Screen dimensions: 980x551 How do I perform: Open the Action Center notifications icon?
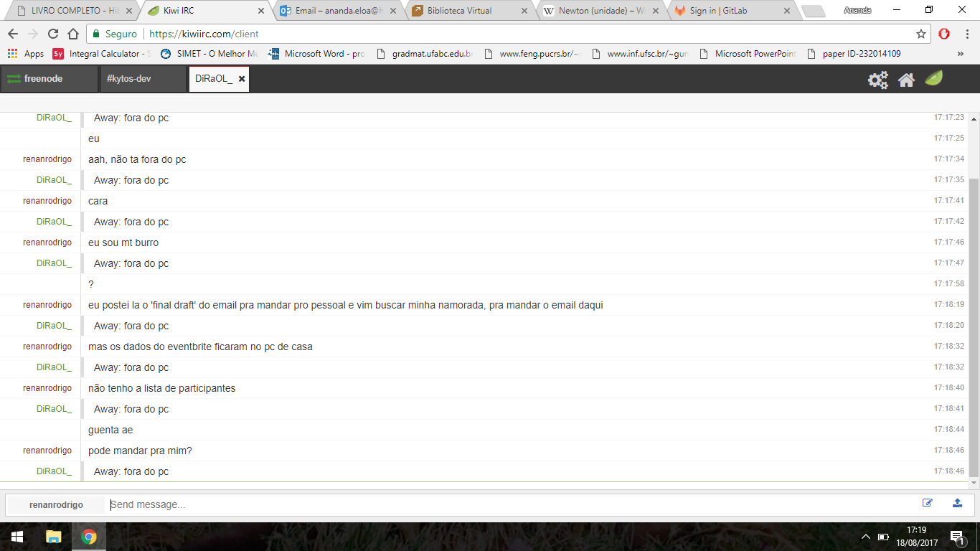point(956,537)
